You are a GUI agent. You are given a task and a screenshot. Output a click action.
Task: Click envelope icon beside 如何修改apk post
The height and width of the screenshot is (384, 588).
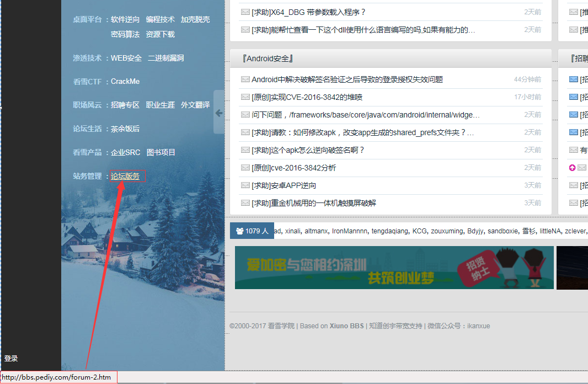pos(245,132)
